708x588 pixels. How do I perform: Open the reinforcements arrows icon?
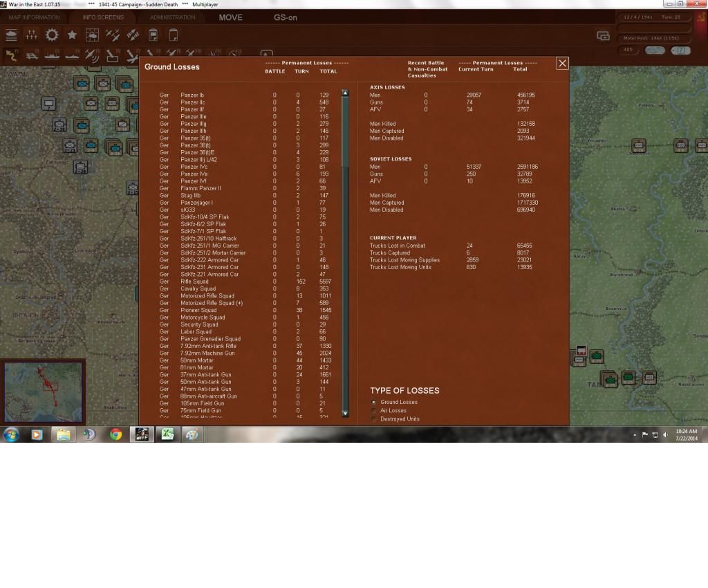(32, 35)
